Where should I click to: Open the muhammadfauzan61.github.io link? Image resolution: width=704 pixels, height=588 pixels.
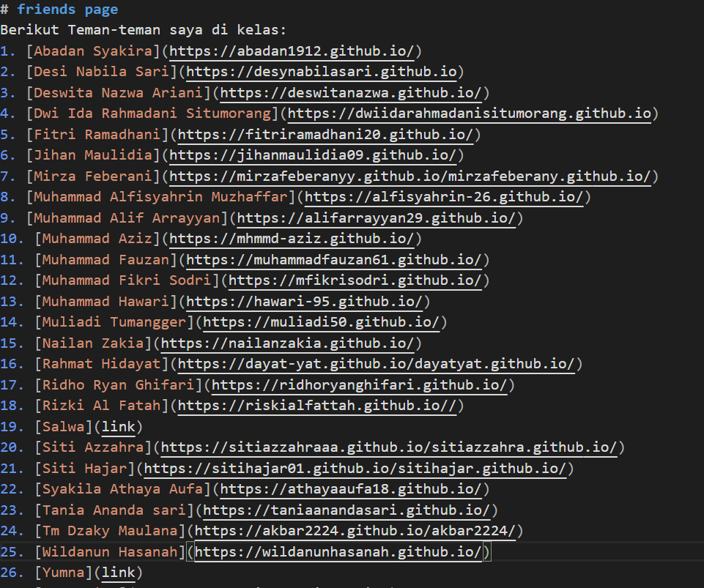tap(333, 260)
